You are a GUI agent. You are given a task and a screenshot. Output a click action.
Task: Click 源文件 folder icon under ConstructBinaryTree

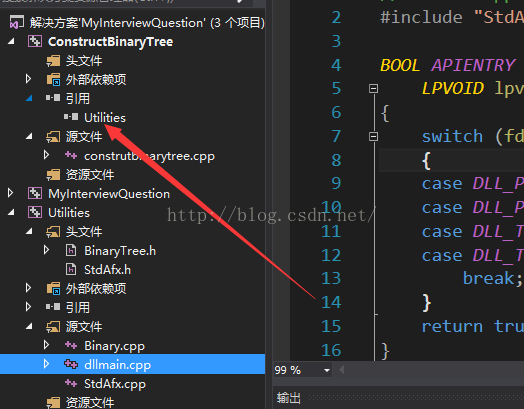point(53,137)
